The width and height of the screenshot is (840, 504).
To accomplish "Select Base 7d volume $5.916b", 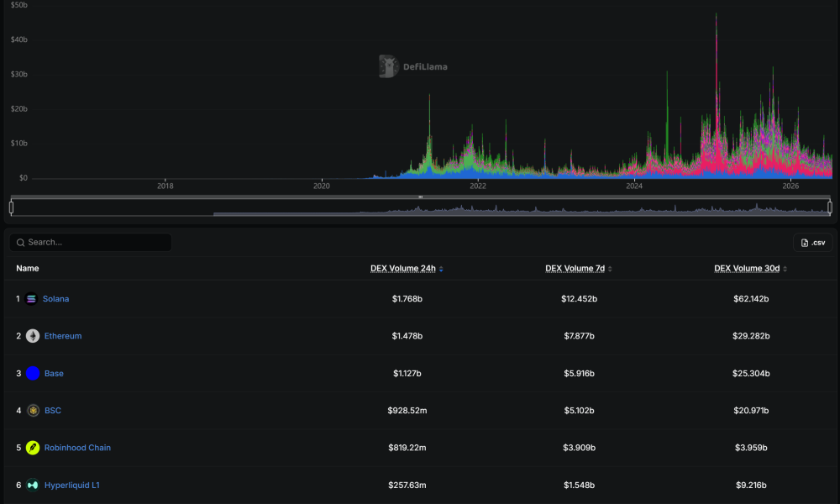I will click(x=579, y=373).
